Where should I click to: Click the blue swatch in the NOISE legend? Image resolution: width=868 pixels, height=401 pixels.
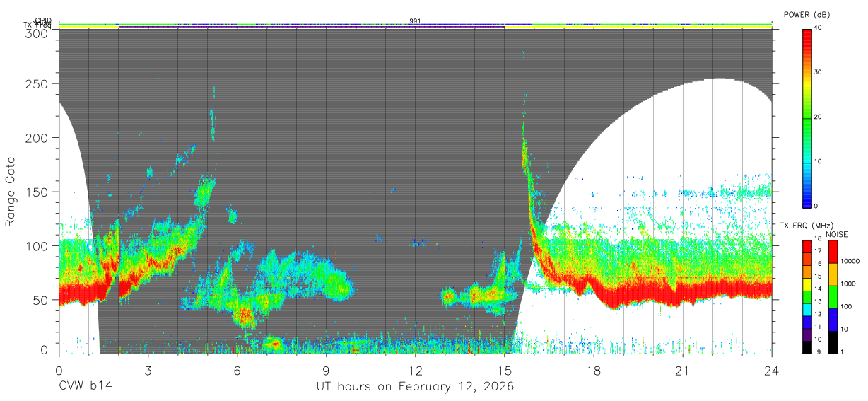coord(833,320)
